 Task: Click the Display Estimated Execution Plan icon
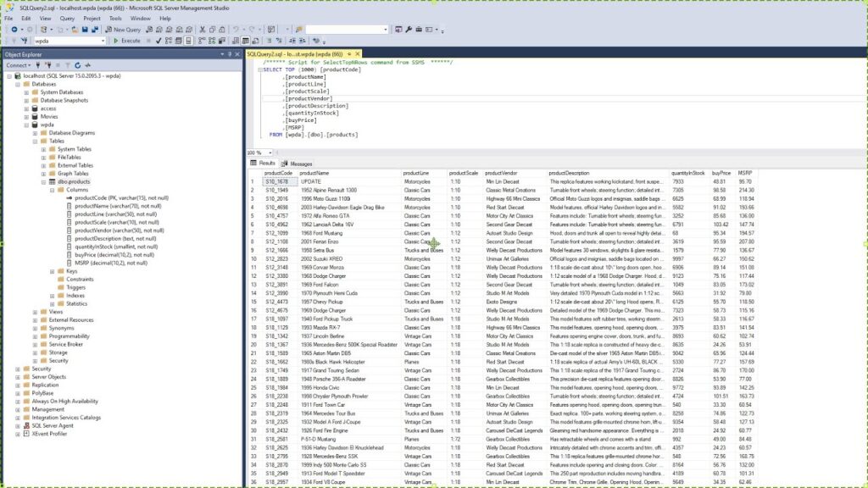tap(169, 41)
